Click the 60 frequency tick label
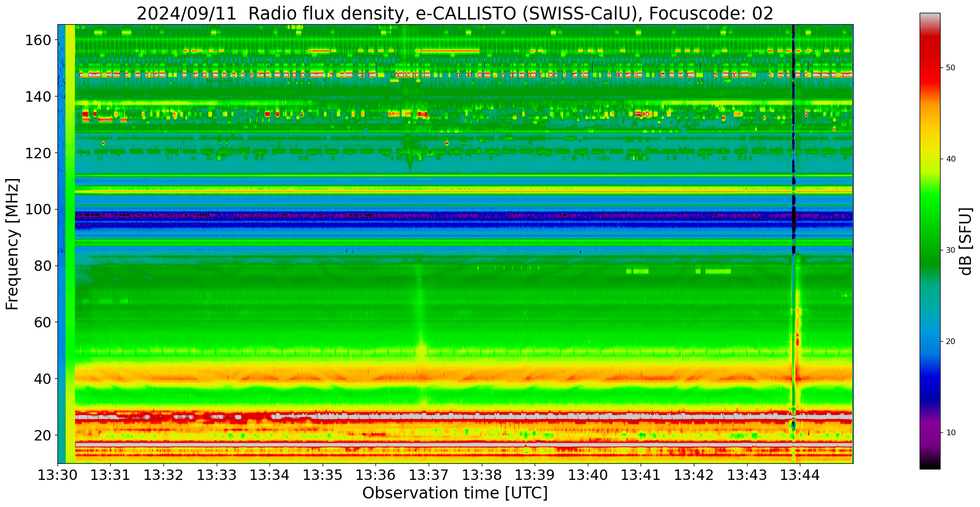 coord(43,322)
